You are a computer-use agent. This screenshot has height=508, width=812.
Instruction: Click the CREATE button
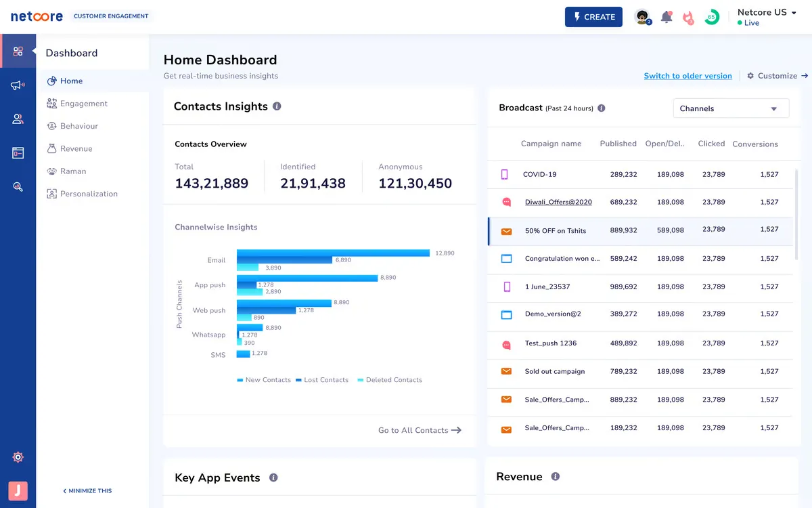pos(593,17)
